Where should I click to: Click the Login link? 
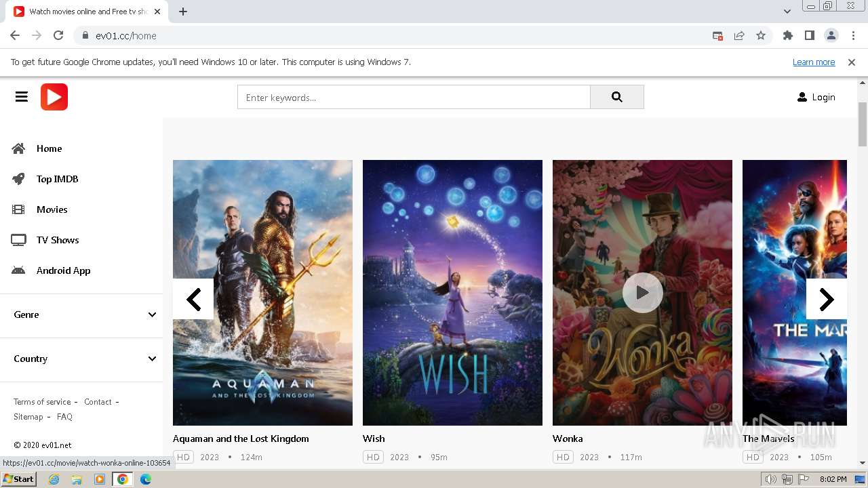click(823, 97)
